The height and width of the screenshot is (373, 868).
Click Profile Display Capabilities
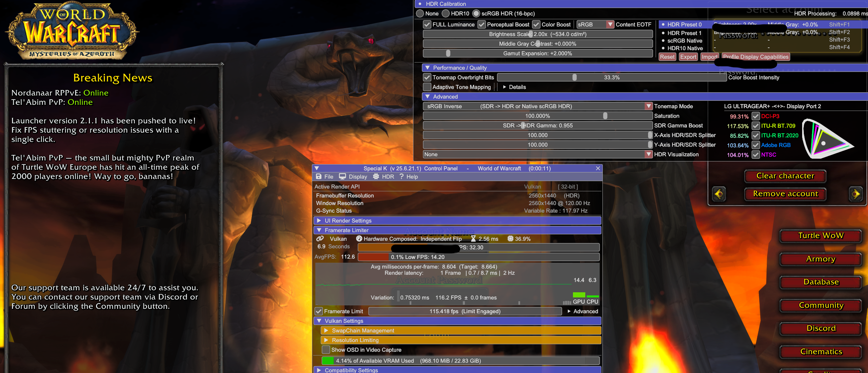pyautogui.click(x=756, y=57)
